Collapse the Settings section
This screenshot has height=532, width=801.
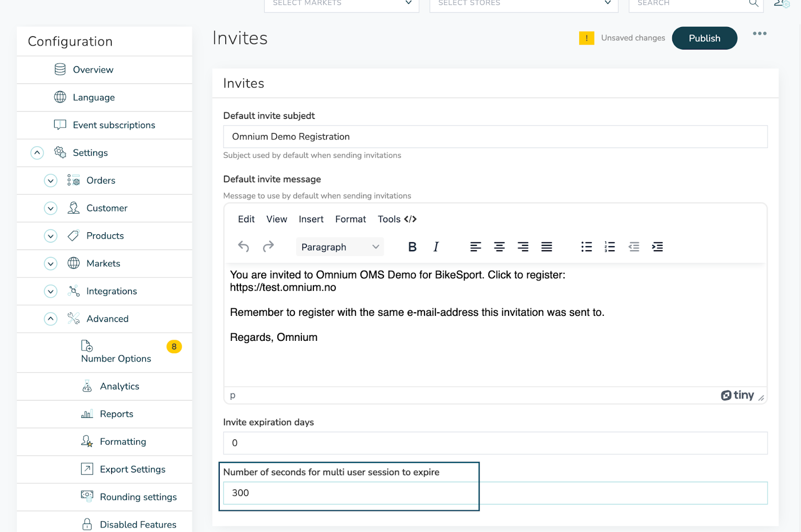click(37, 153)
